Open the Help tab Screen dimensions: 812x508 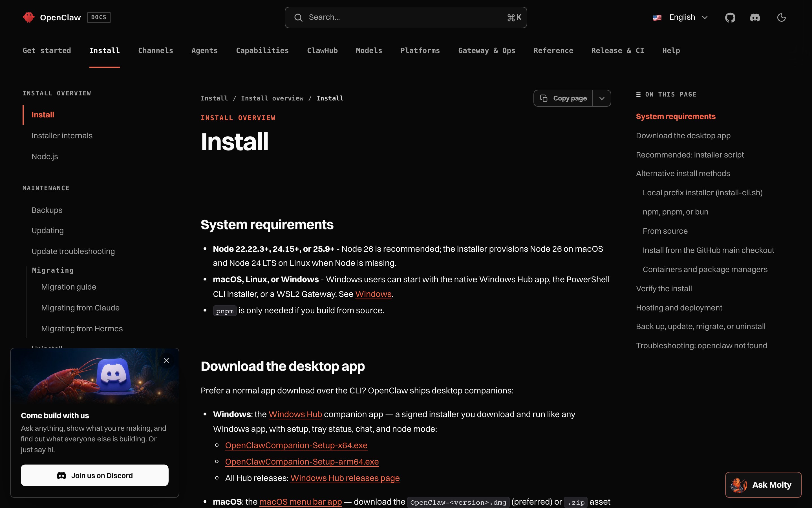click(671, 51)
